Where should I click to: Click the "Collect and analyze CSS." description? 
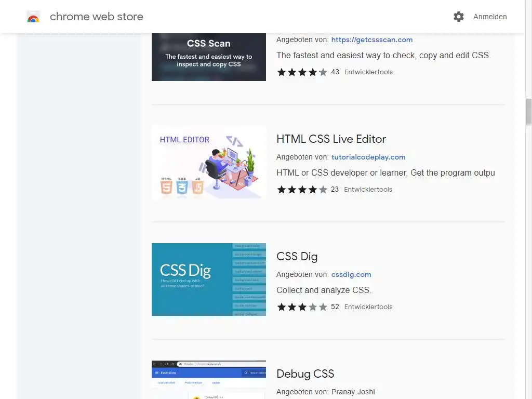(x=324, y=290)
